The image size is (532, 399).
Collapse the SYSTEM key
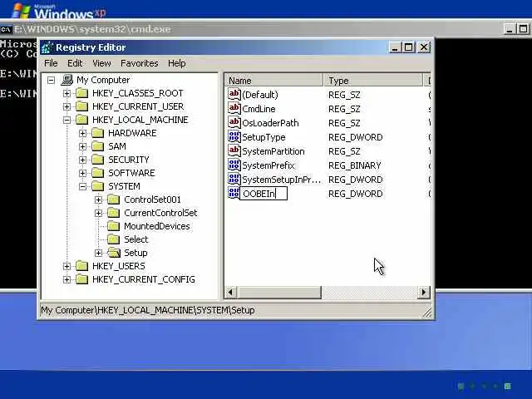click(82, 186)
